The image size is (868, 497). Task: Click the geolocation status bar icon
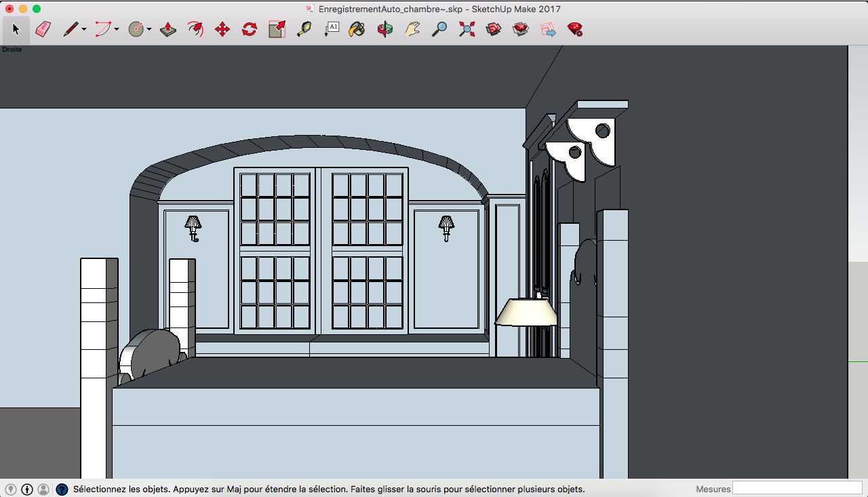point(11,489)
